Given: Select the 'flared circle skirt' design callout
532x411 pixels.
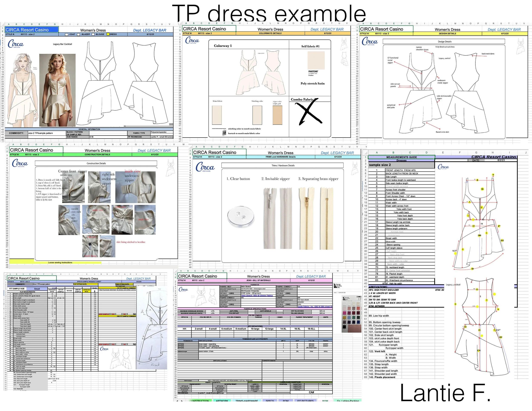Looking at the screenshot, I should tap(442, 132).
